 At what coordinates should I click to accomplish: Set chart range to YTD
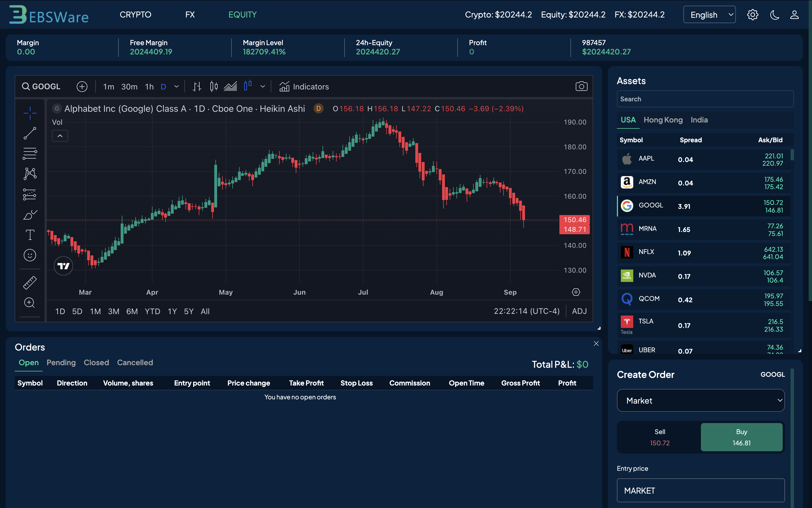tap(152, 312)
